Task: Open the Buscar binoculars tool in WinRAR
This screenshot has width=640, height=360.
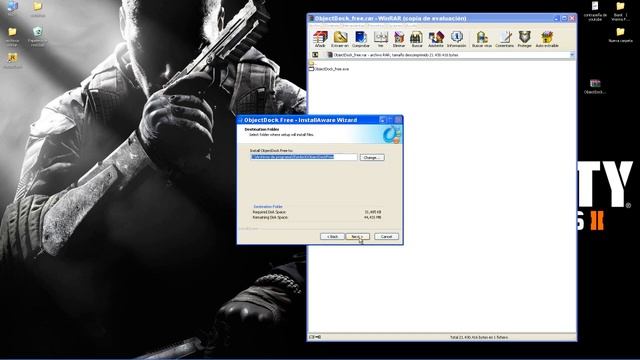Action: pos(416,39)
